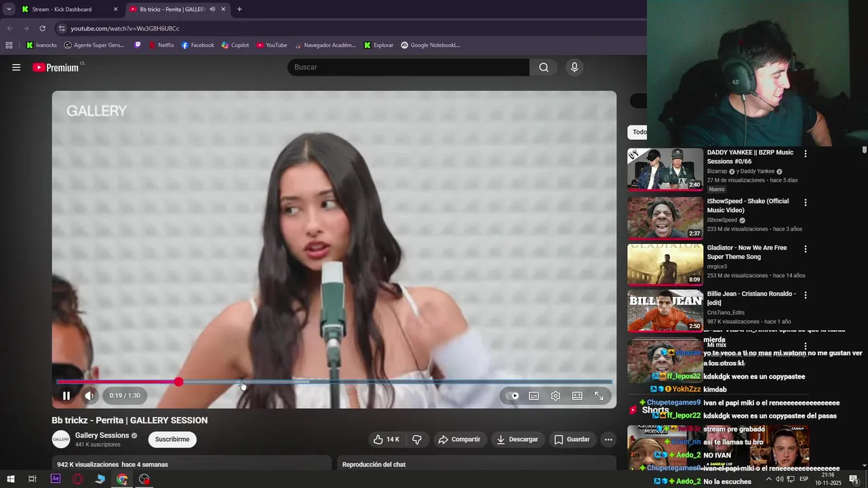Like the video with thumbs up

pyautogui.click(x=387, y=439)
